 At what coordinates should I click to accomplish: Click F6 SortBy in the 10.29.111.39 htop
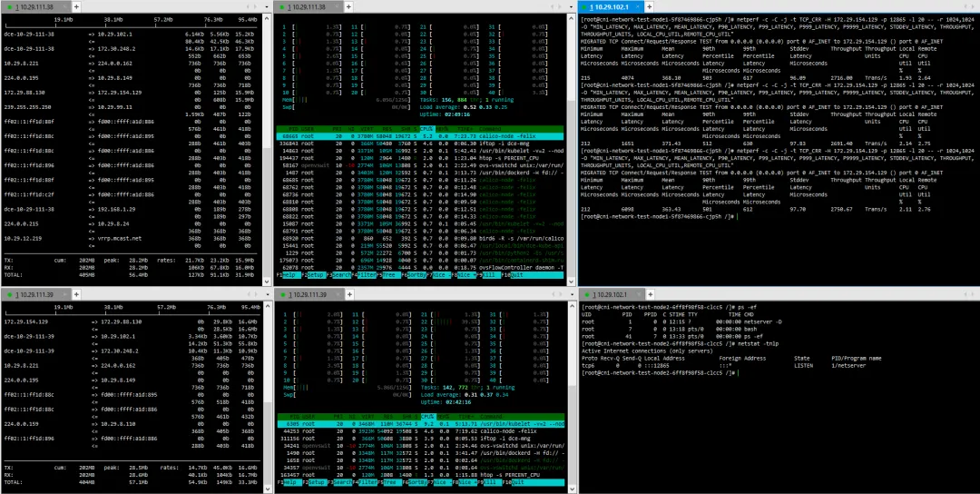coord(416,483)
